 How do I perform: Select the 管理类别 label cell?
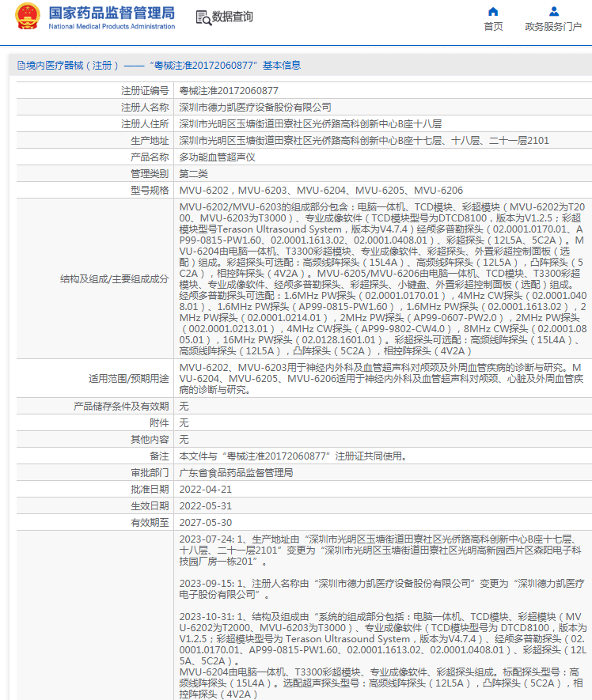[150, 174]
